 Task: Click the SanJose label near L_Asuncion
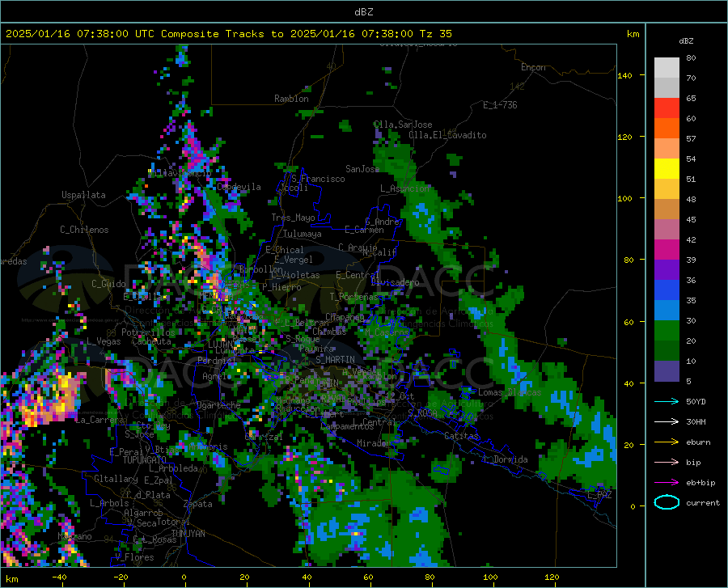coord(362,169)
